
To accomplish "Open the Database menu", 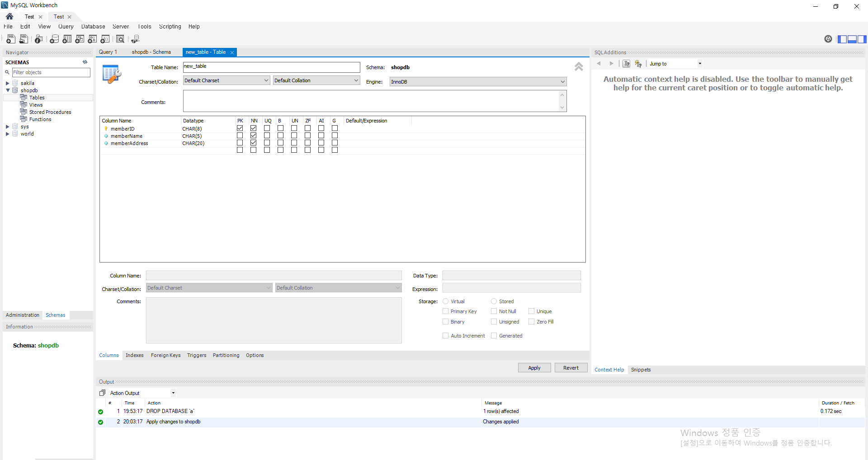I will [93, 27].
